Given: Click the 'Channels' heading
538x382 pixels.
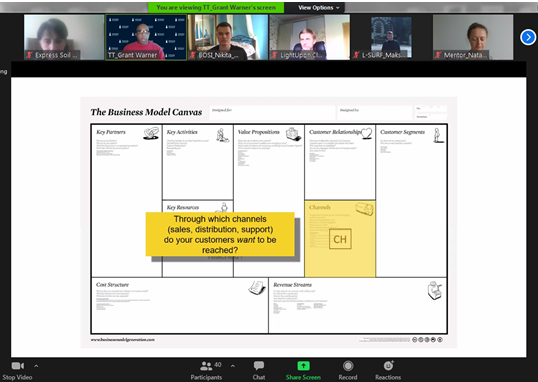Looking at the screenshot, I should (320, 207).
